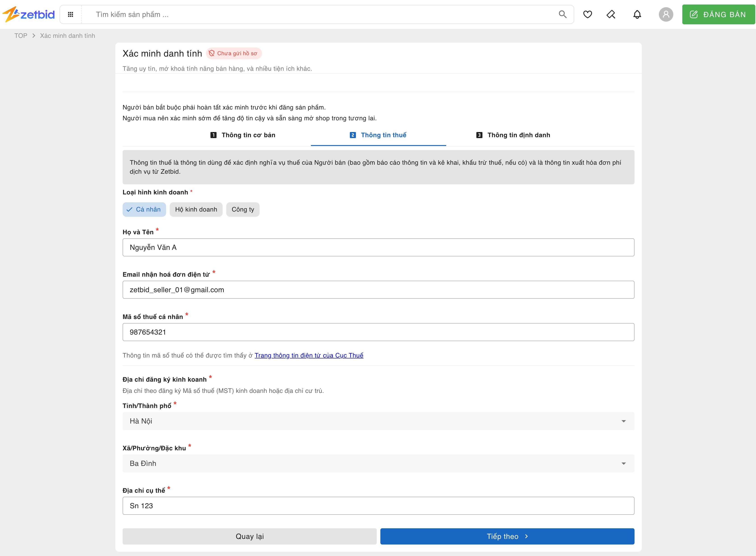Open the category grid menu icon
Image resolution: width=756 pixels, height=556 pixels.
click(70, 14)
